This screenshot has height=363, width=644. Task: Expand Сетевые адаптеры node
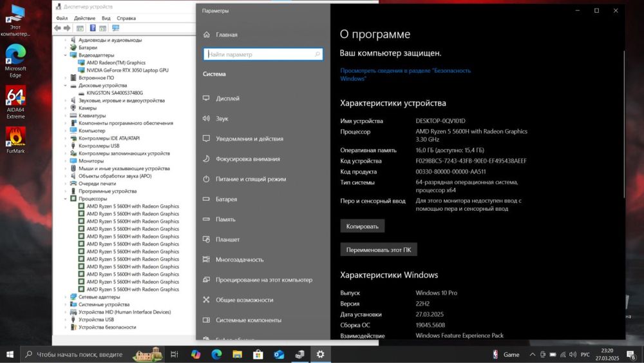coord(65,297)
